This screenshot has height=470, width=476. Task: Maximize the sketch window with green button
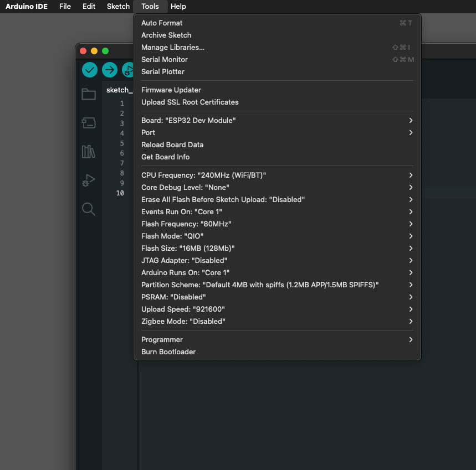(105, 51)
